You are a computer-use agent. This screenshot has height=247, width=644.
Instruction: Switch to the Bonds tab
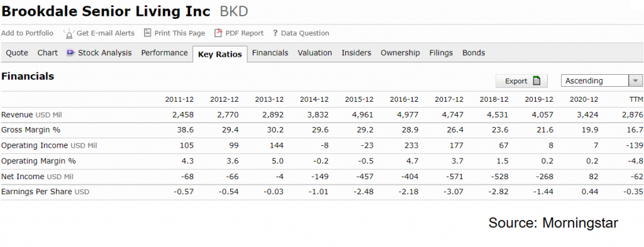pos(474,53)
